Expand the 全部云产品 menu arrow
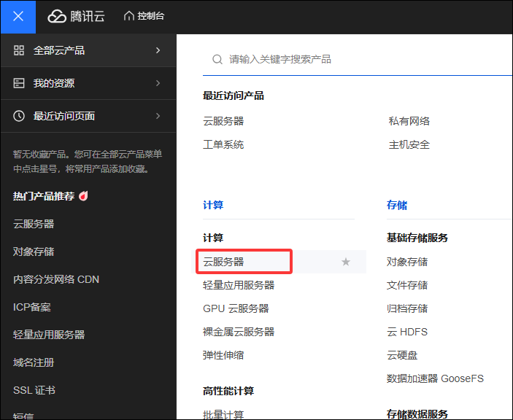This screenshot has width=513, height=420. pos(158,50)
